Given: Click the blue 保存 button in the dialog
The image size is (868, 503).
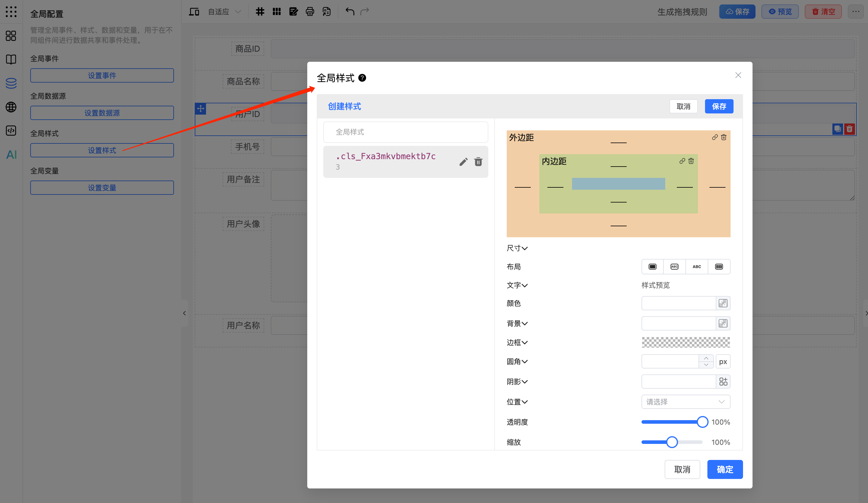Looking at the screenshot, I should (719, 107).
